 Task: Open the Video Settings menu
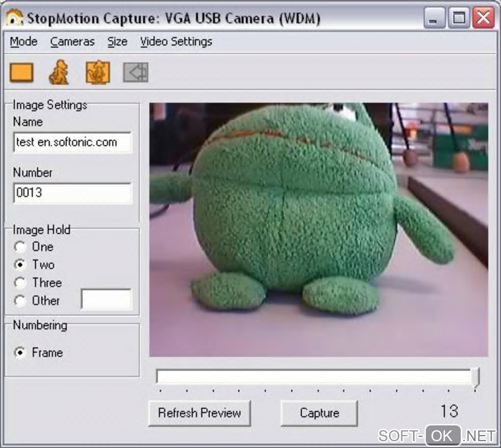point(176,42)
